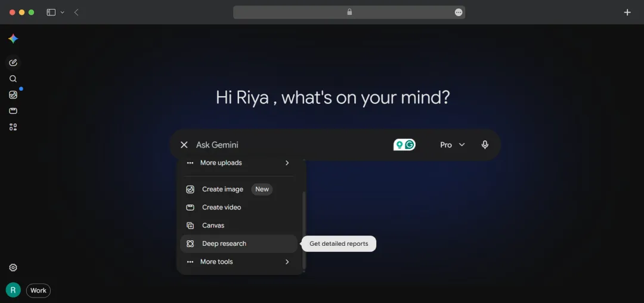The image size is (644, 303).
Task: Open the image creation sidebar icon with blue dot
Action: coord(13,95)
